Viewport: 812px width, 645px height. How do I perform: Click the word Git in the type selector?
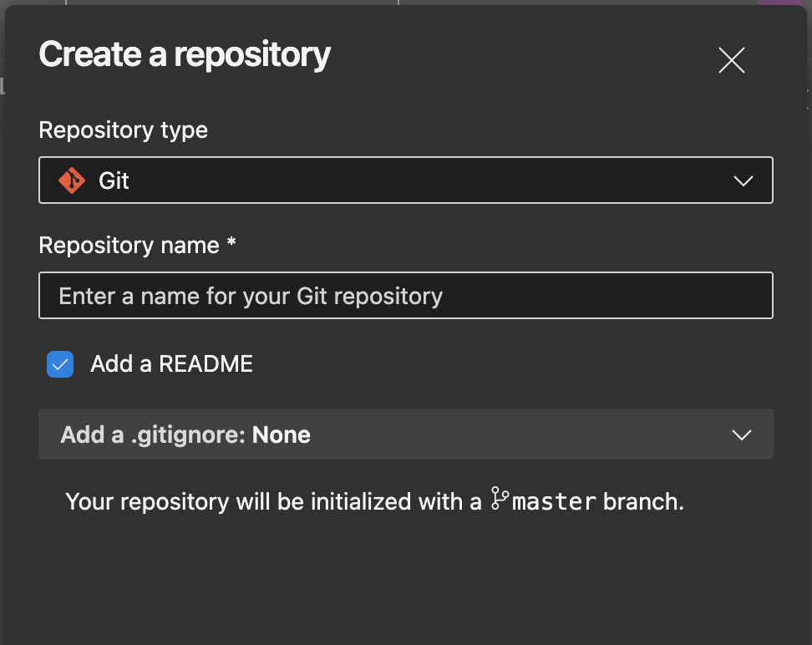[114, 180]
